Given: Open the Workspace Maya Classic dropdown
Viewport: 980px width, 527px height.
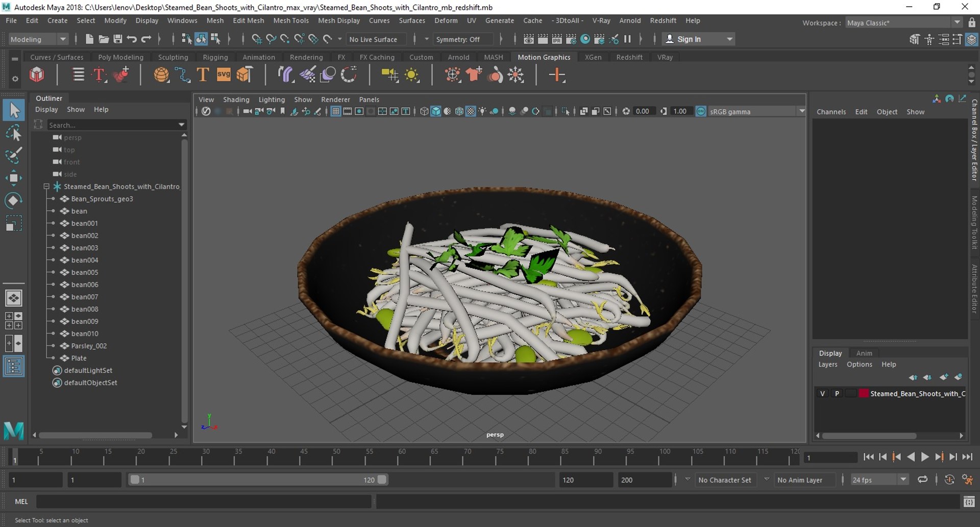Looking at the screenshot, I should tap(903, 22).
